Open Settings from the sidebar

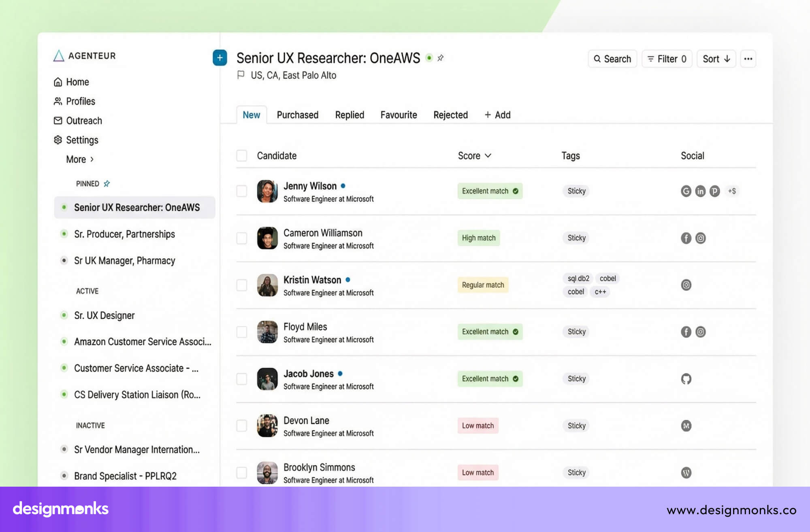click(x=82, y=140)
